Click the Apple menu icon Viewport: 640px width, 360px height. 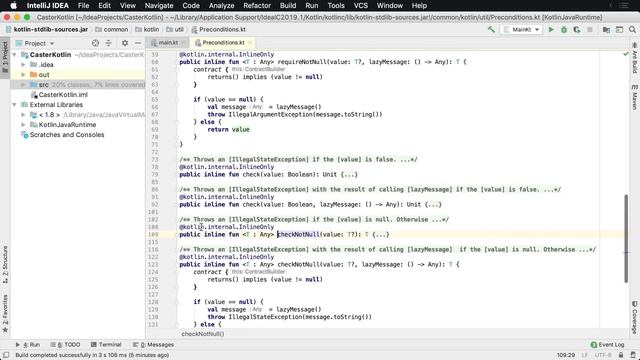pyautogui.click(x=13, y=6)
